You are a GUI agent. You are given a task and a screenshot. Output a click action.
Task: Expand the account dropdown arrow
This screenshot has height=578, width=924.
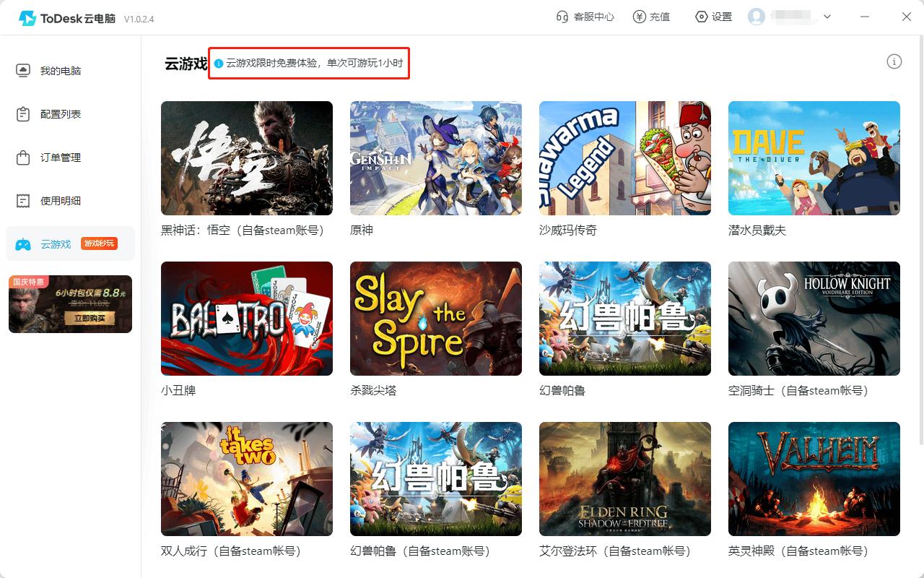827,17
